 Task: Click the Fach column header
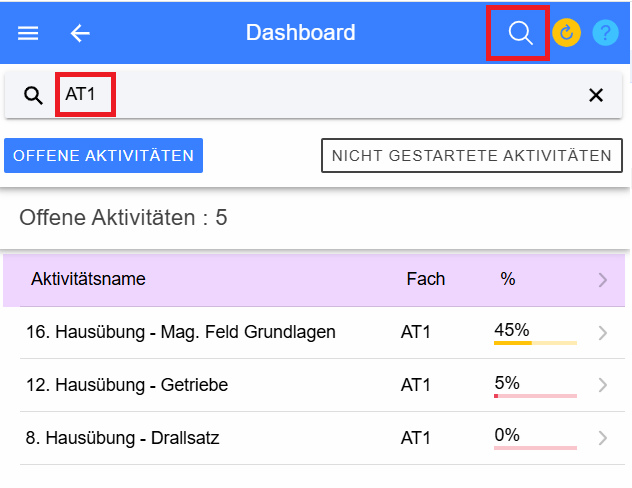pyautogui.click(x=426, y=279)
